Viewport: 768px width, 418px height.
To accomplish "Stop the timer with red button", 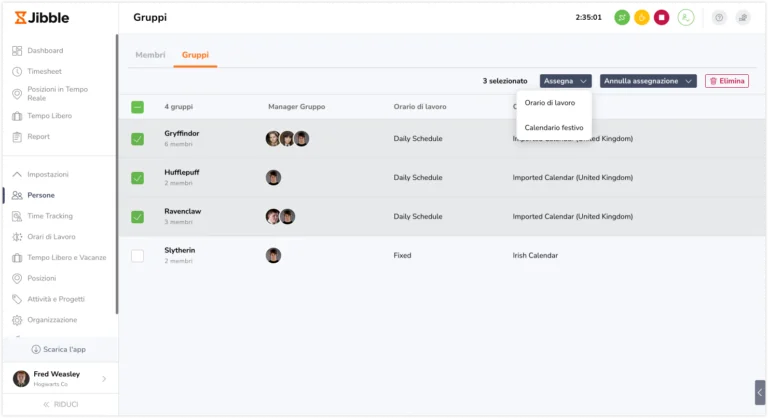I will [662, 18].
